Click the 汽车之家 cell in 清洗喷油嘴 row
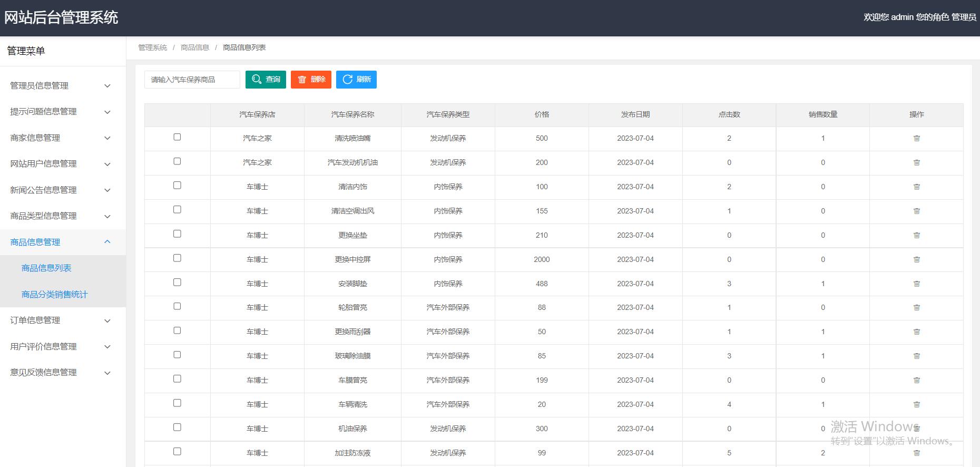980x467 pixels. (x=257, y=138)
